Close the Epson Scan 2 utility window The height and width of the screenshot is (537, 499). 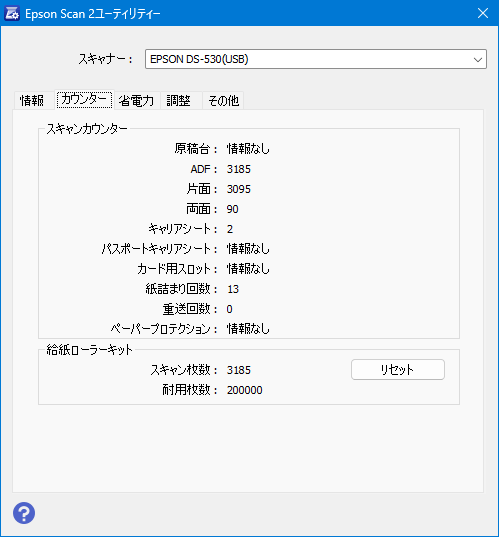[483, 13]
